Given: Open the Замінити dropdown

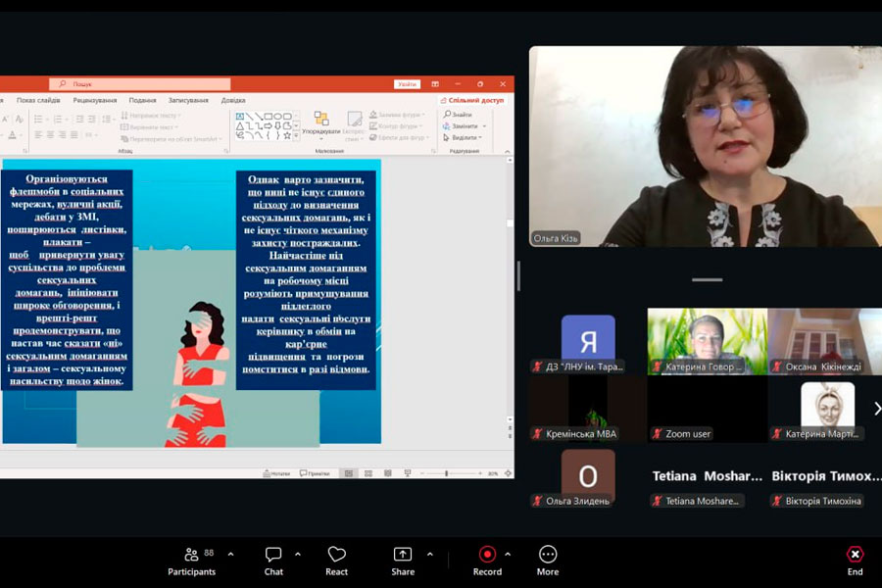Looking at the screenshot, I should click(465, 126).
